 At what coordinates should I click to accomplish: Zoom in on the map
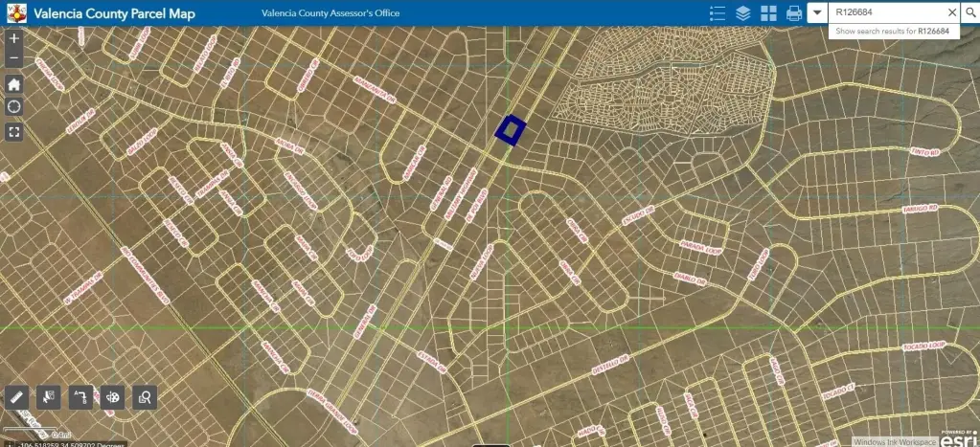tap(13, 40)
